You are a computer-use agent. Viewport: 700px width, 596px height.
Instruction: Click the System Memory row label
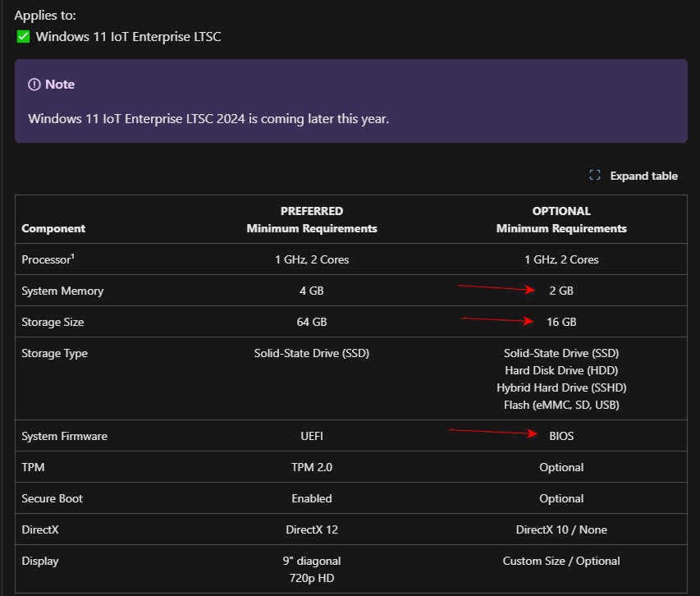pos(62,291)
